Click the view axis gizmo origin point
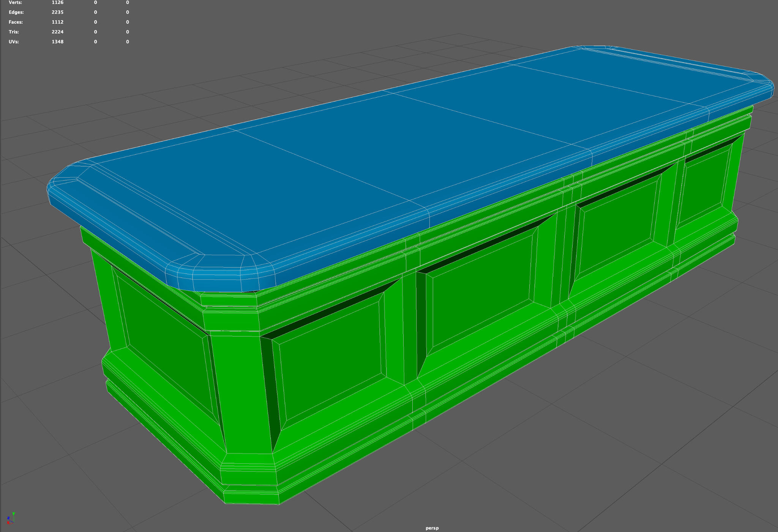The width and height of the screenshot is (778, 532). tap(14, 523)
